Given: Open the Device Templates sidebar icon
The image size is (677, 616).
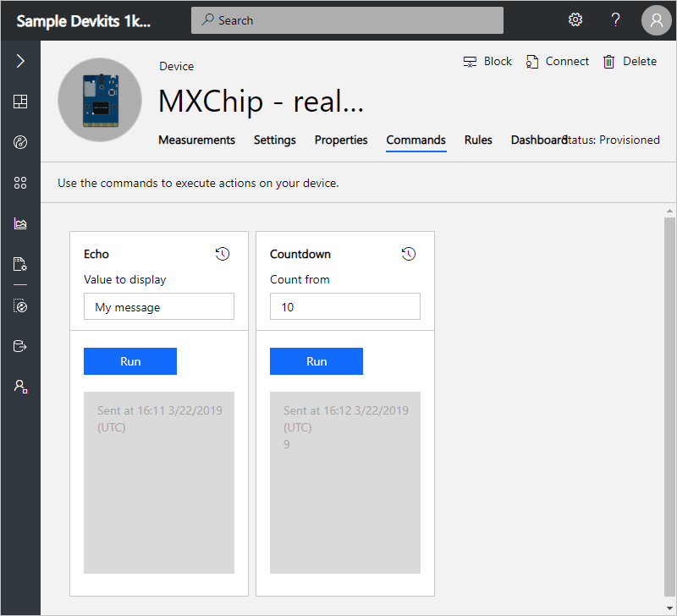Looking at the screenshot, I should point(20,306).
